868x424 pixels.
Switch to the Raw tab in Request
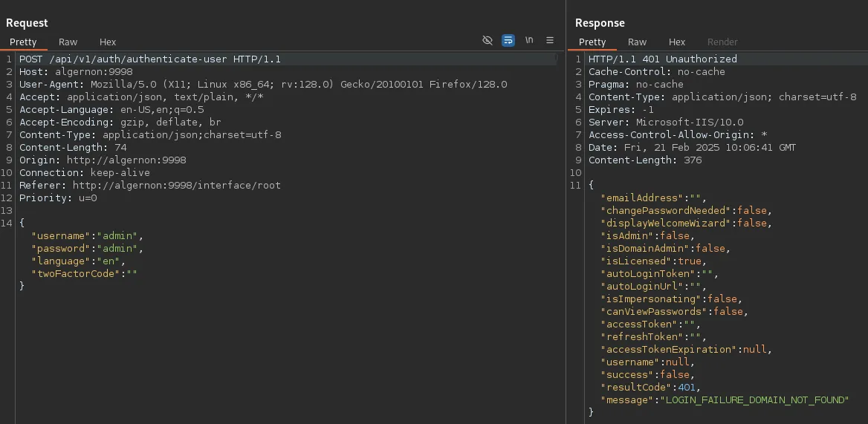click(68, 42)
